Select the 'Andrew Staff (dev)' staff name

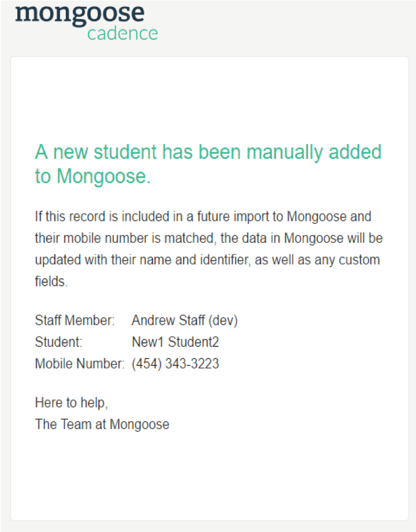pyautogui.click(x=184, y=320)
